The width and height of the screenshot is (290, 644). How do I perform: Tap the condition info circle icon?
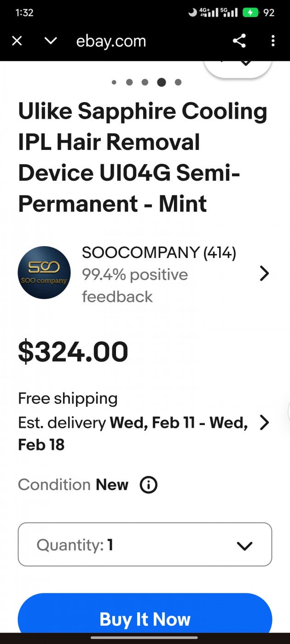coord(148,485)
